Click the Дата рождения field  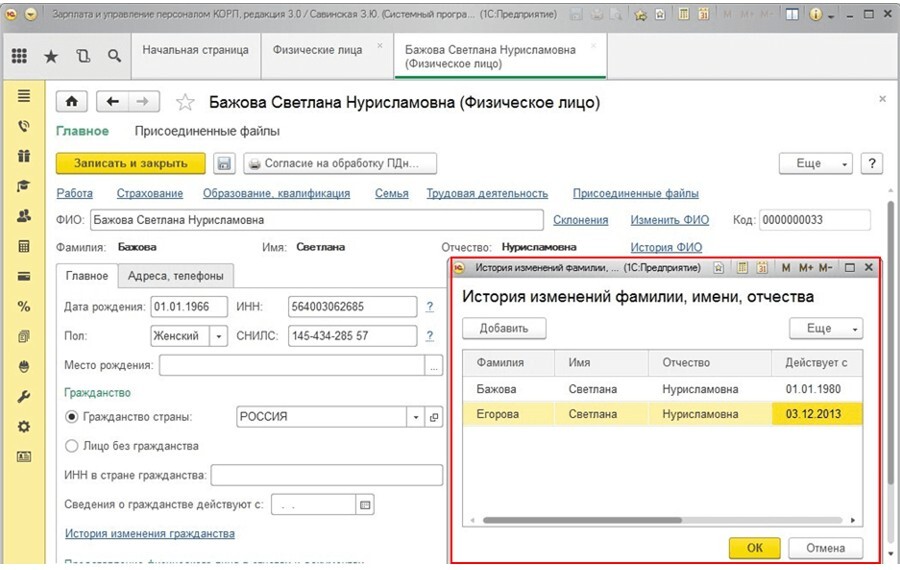point(189,307)
